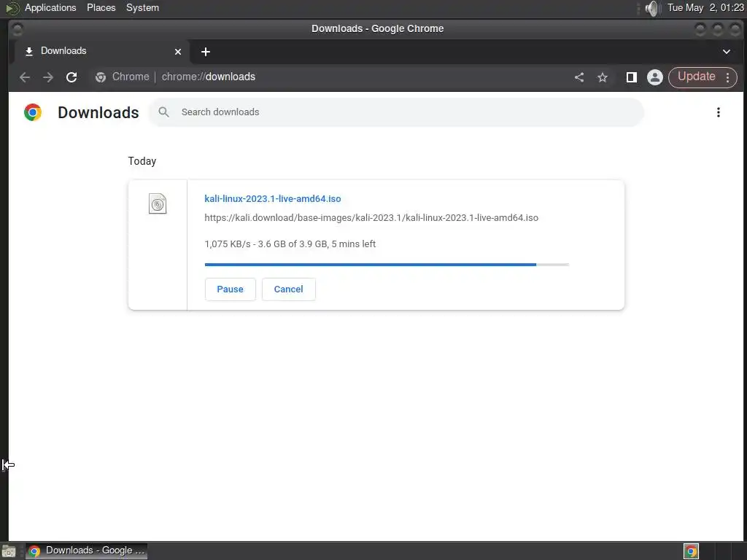Click the date and time clock
747x560 pixels.
pos(705,7)
